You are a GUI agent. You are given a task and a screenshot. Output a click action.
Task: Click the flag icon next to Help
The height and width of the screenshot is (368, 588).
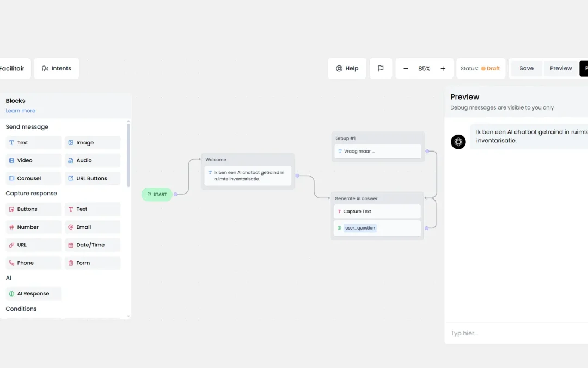coord(381,68)
